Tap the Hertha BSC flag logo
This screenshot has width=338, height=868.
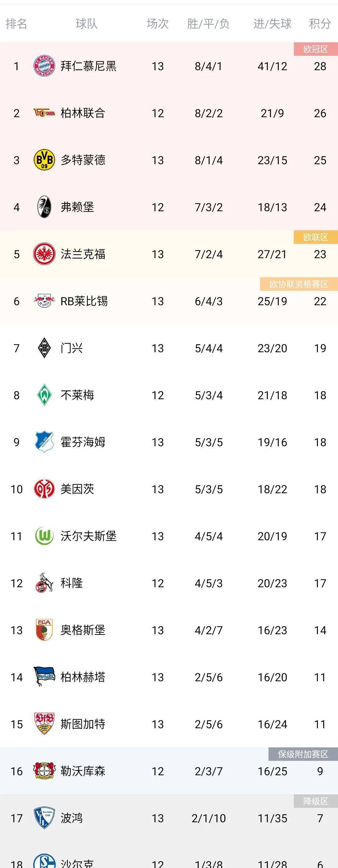pyautogui.click(x=44, y=677)
